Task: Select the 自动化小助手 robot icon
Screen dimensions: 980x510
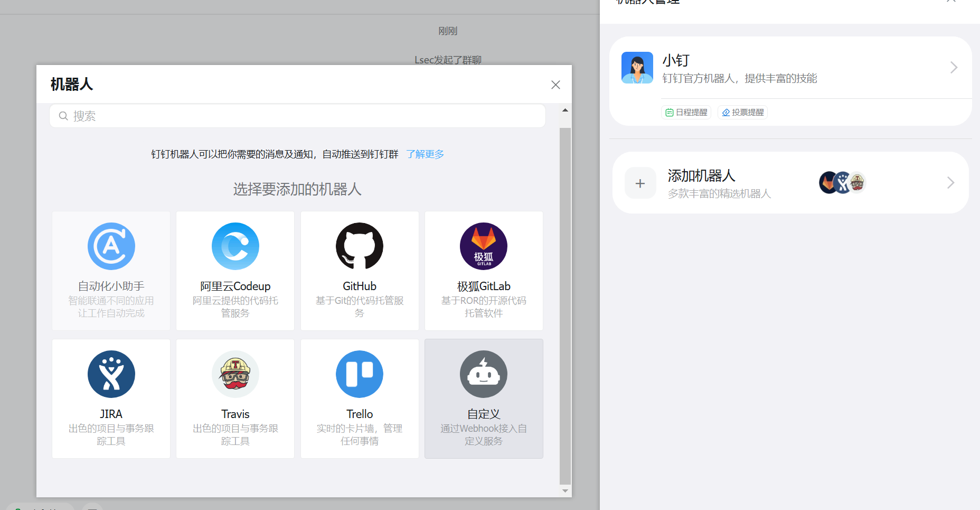Action: 111,246
